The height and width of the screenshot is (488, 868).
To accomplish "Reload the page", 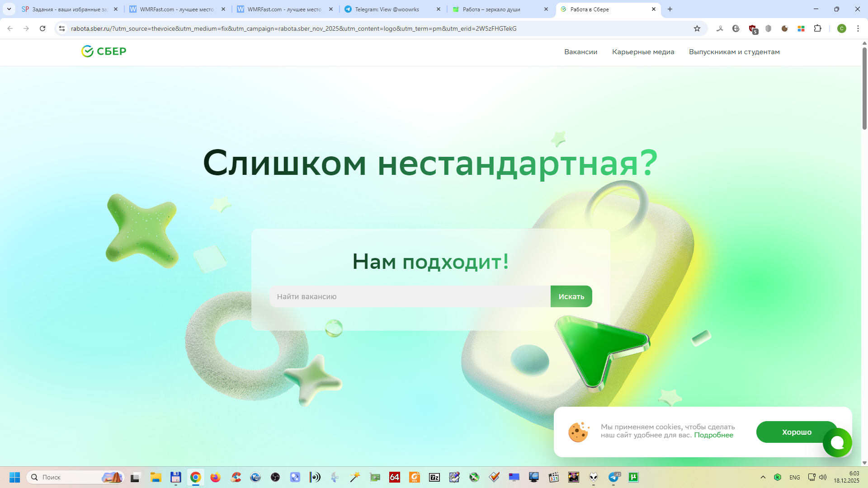I will (x=42, y=28).
